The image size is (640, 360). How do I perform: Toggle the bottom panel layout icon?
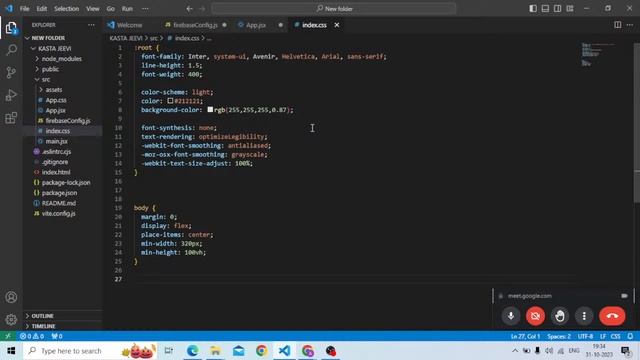point(545,9)
